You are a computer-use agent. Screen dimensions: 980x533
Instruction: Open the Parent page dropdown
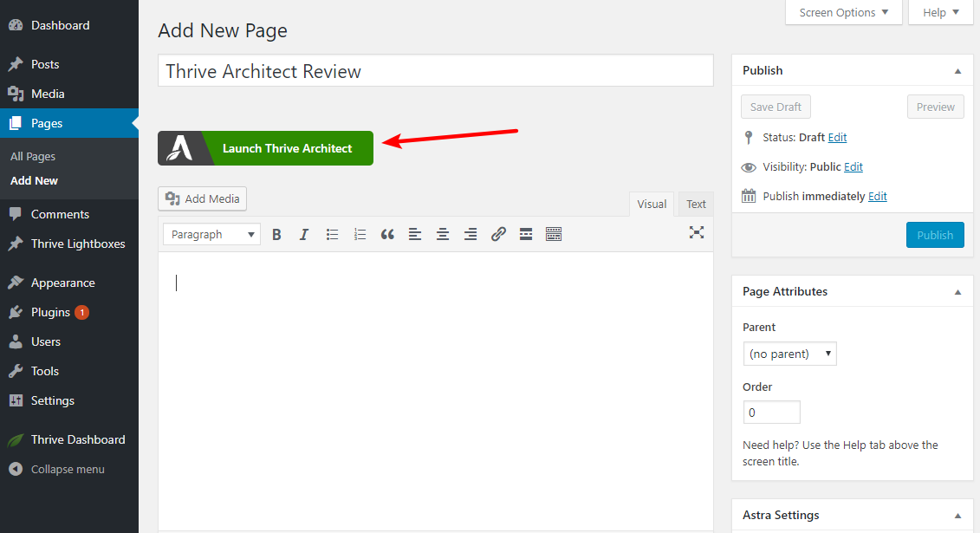(789, 354)
